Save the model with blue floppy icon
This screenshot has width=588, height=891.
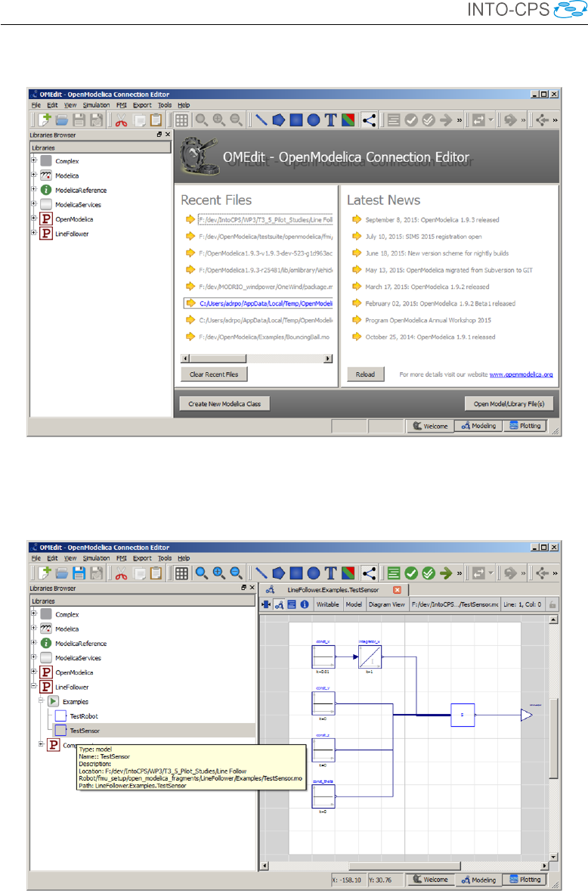[x=79, y=573]
